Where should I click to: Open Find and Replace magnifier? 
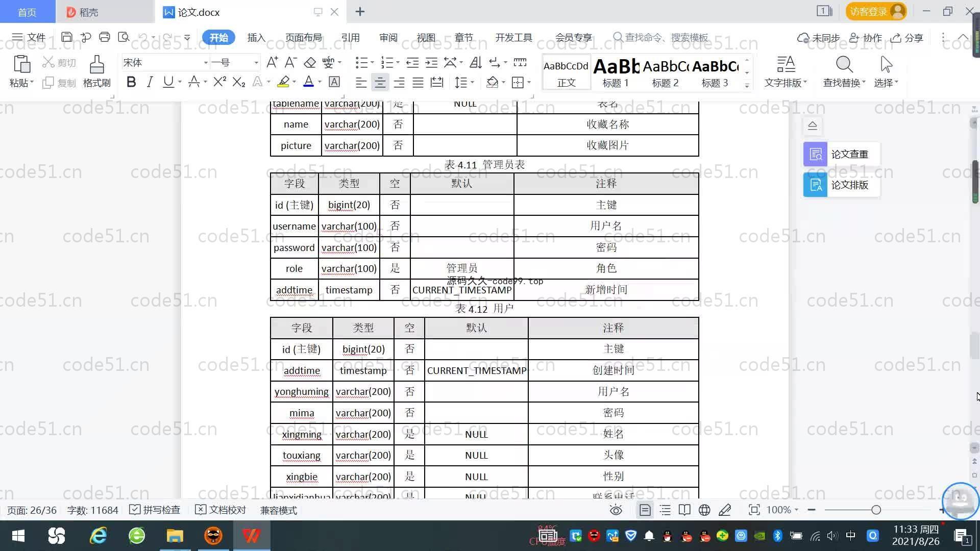[x=844, y=65]
